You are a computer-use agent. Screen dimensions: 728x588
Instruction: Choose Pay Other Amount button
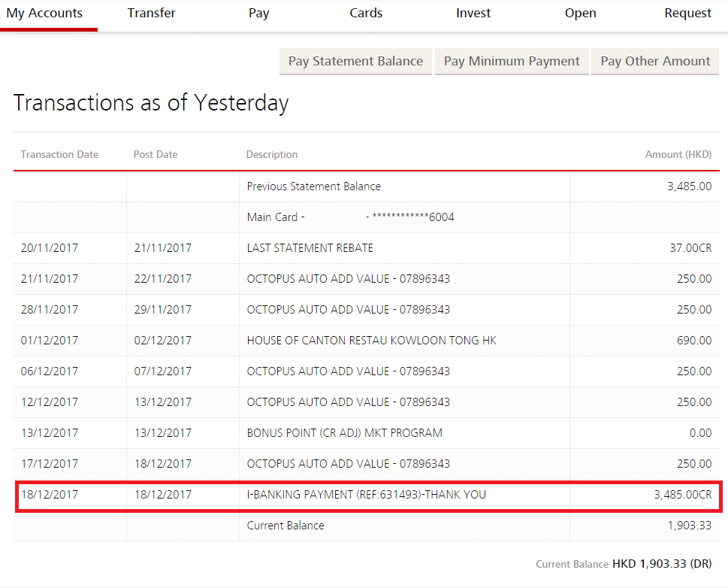(x=655, y=62)
